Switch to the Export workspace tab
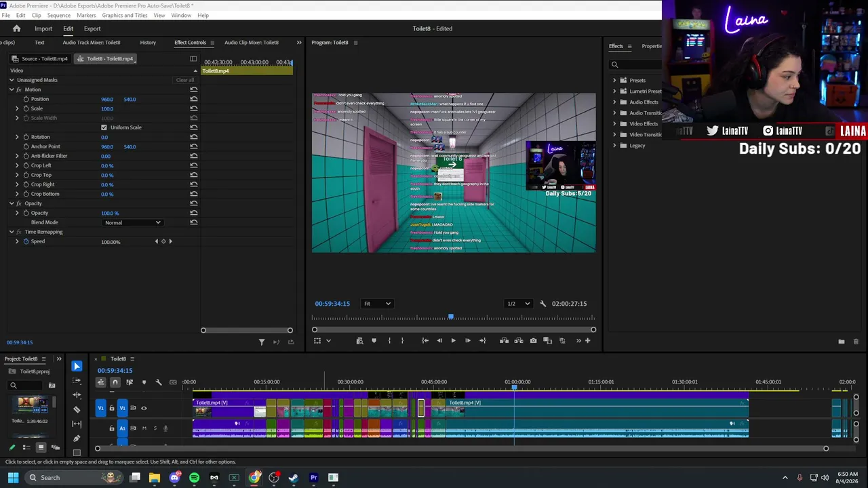 [92, 28]
